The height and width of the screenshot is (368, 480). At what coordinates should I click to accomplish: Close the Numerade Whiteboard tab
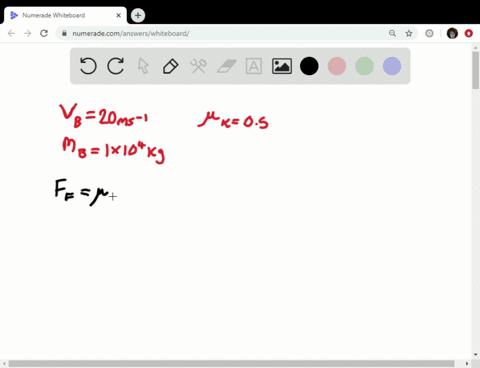click(118, 15)
